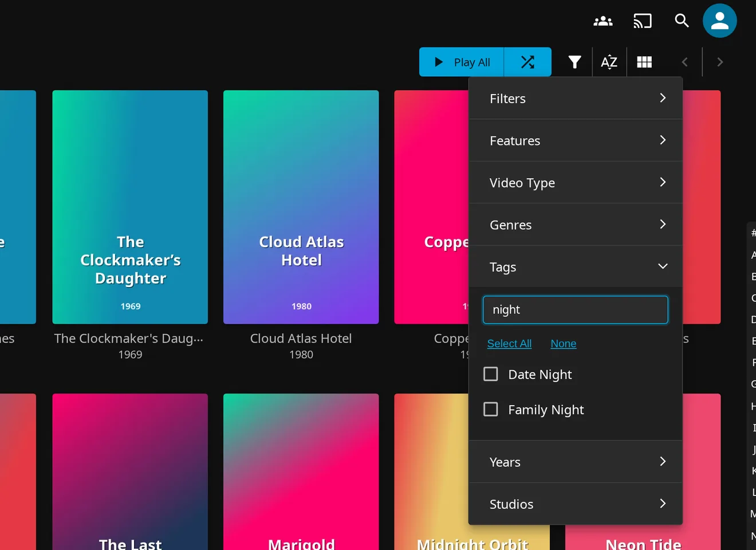Click the Select All tags link
This screenshot has height=550, width=756.
(509, 344)
